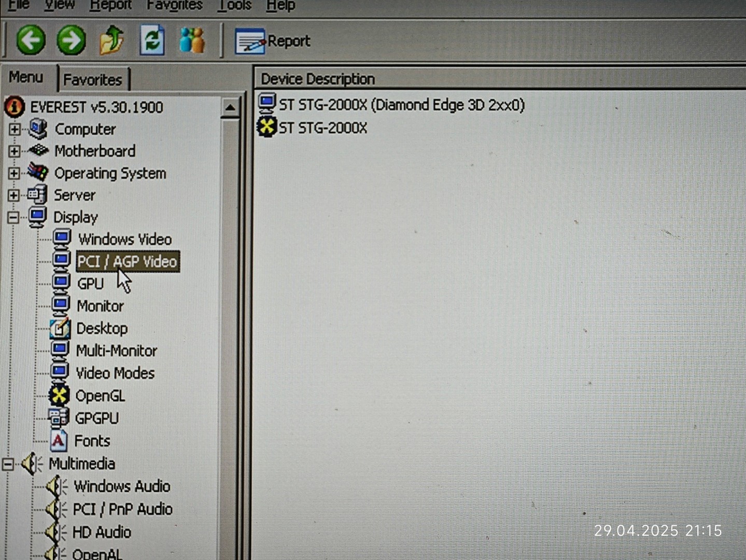Screen dimensions: 746x560
Task: Click the Display monitor icon
Action: pos(37,217)
